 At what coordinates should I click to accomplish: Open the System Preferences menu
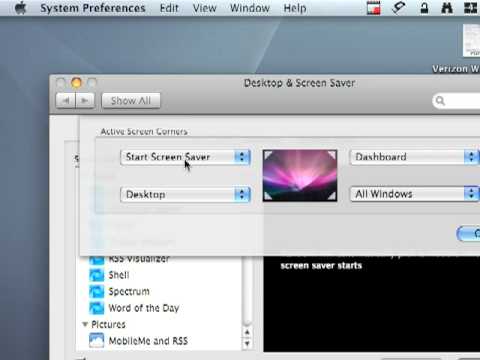pyautogui.click(x=93, y=8)
